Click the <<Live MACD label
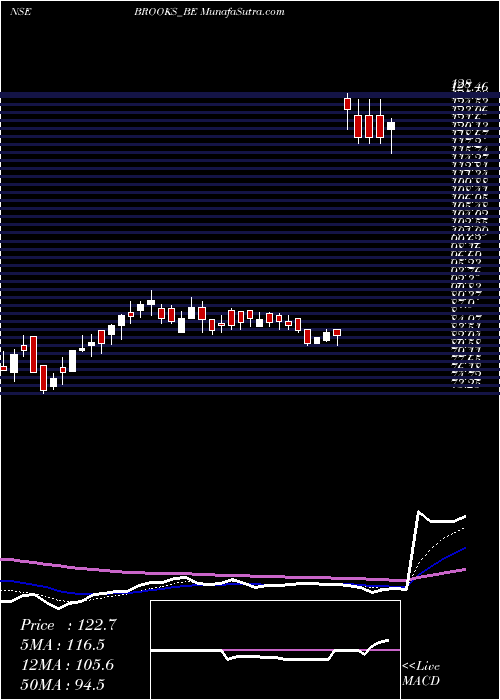 pyautogui.click(x=421, y=674)
